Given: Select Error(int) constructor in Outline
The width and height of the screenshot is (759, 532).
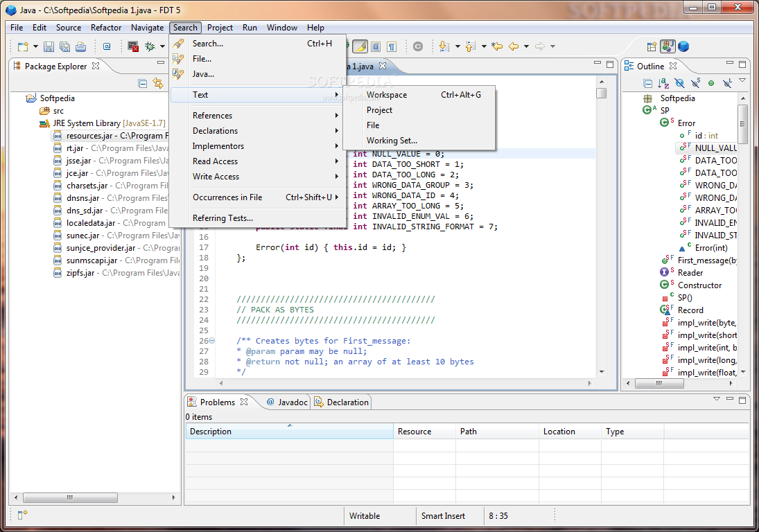Looking at the screenshot, I should [x=710, y=247].
